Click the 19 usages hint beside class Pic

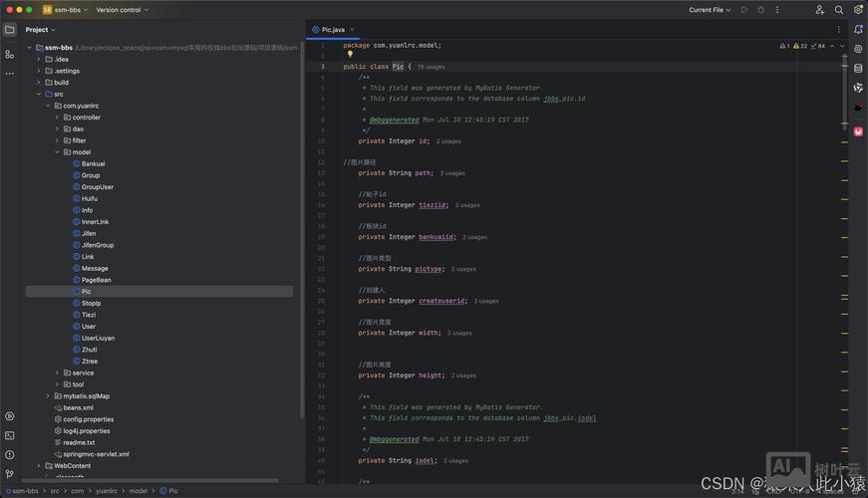[x=431, y=67]
